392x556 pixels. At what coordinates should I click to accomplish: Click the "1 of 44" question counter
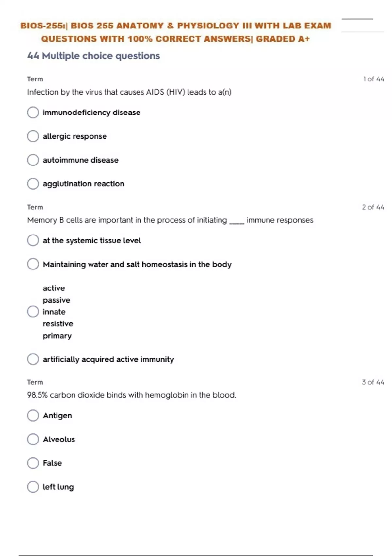pos(373,79)
